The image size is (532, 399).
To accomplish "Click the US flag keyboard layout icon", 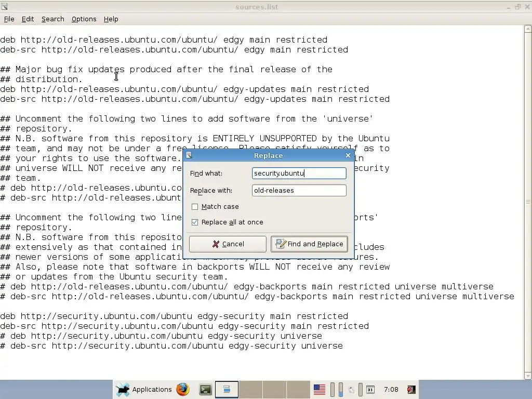I will (320, 390).
